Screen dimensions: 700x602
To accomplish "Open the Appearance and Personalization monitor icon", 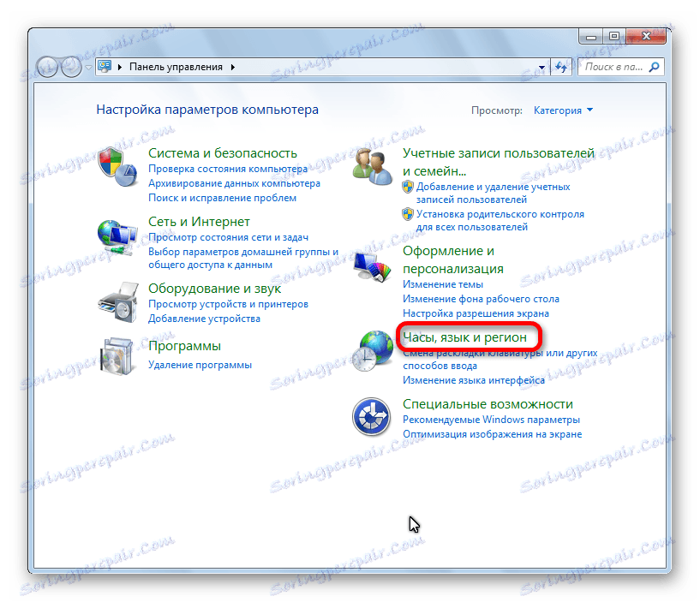I will click(x=372, y=266).
